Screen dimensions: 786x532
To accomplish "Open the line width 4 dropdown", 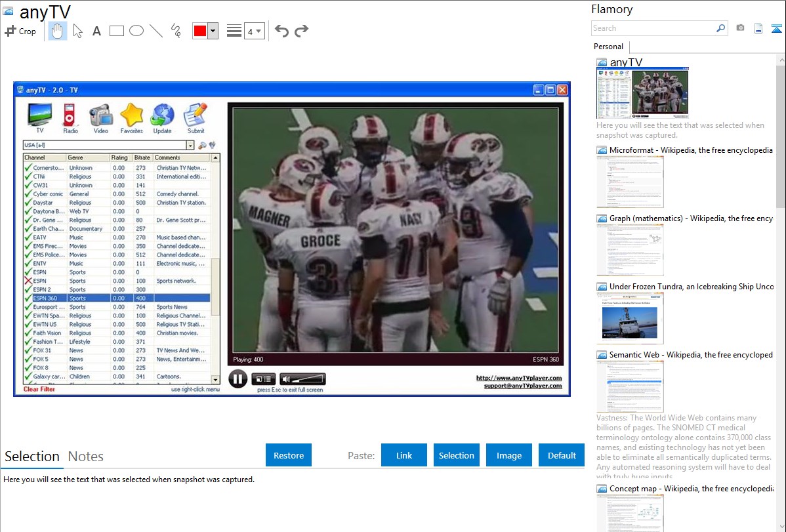I will point(254,31).
